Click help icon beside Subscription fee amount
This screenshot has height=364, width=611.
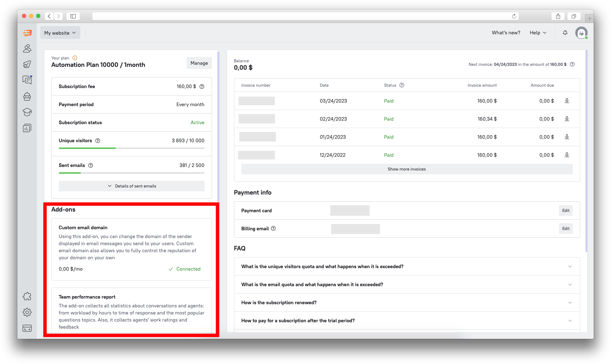(202, 87)
